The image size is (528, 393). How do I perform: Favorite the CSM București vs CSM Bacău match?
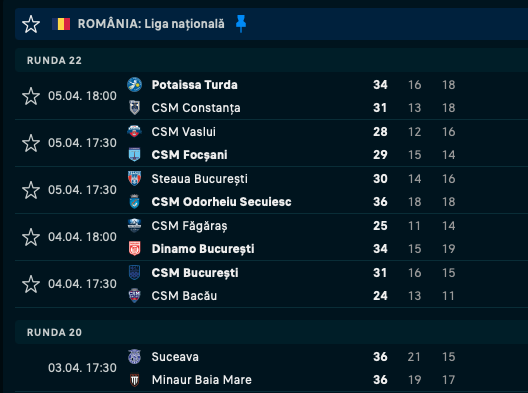click(x=31, y=284)
